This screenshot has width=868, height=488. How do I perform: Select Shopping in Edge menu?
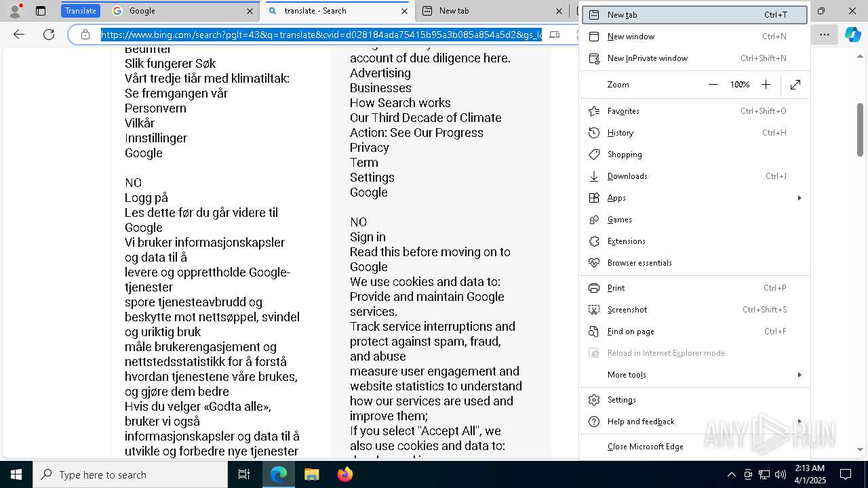click(695, 155)
